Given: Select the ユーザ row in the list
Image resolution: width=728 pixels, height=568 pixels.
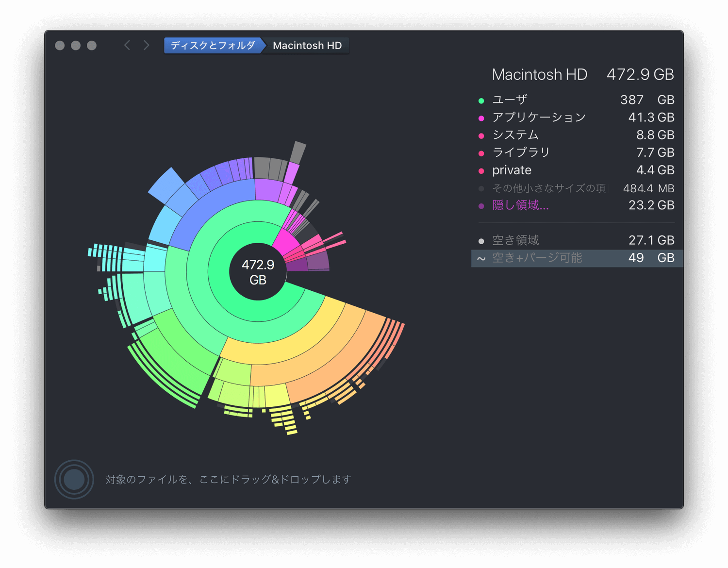Looking at the screenshot, I should [577, 100].
